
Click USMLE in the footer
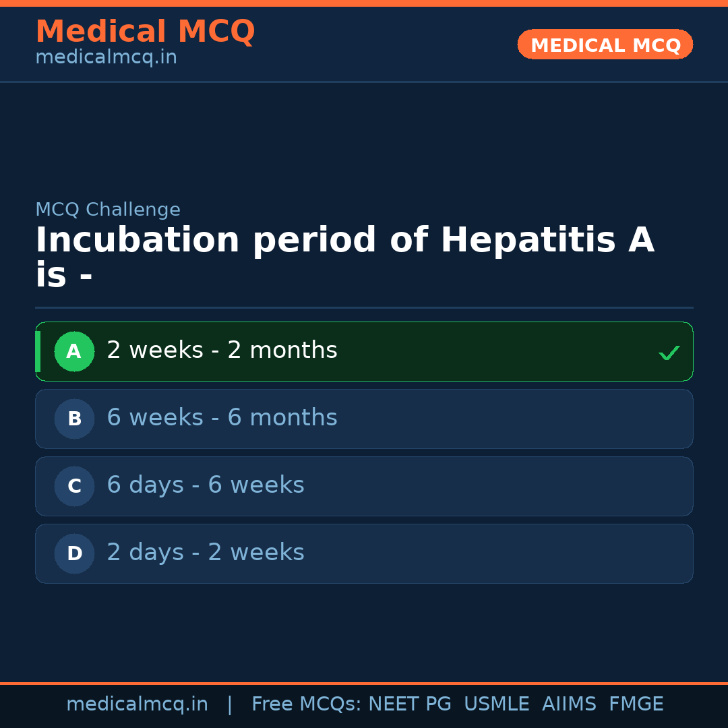[x=496, y=704]
